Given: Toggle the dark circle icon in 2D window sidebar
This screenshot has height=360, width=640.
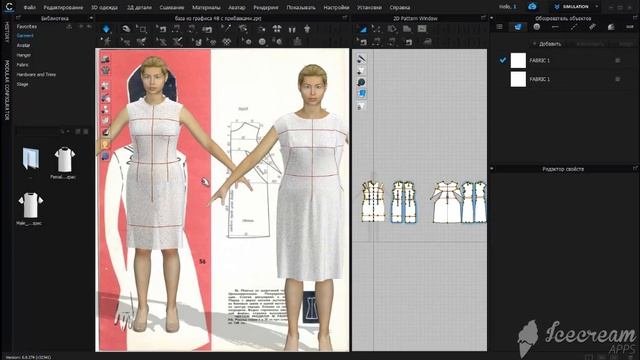Looking at the screenshot, I should pos(361,82).
